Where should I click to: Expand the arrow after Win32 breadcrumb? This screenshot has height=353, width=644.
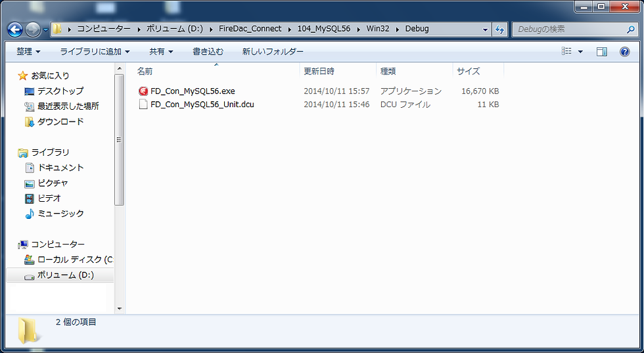[397, 29]
